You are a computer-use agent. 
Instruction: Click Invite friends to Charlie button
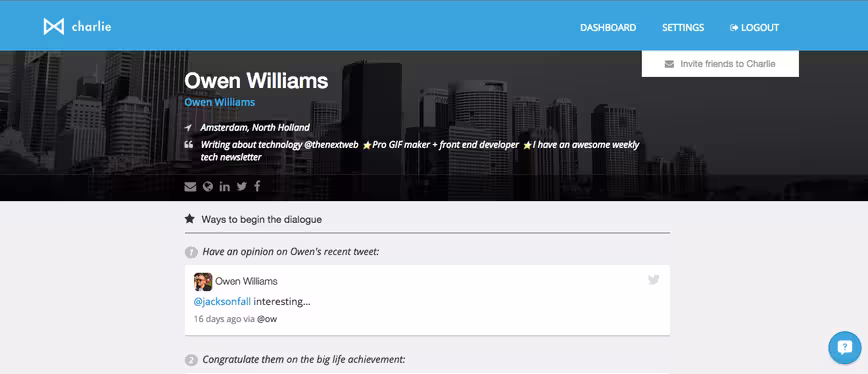(x=720, y=64)
